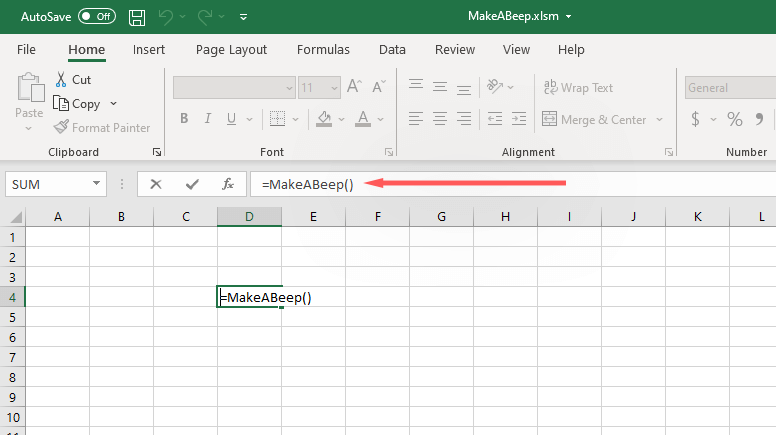
Task: Apply Accounting dollar number format
Action: 696,120
